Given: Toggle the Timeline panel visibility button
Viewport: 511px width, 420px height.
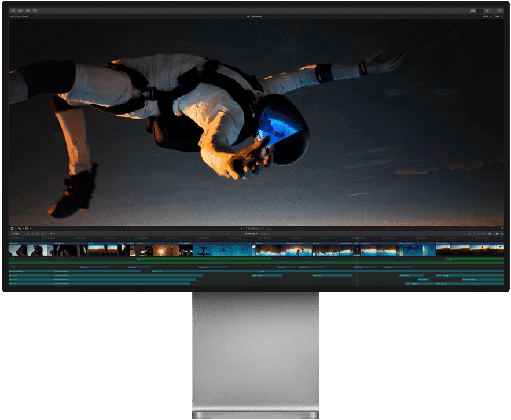Looking at the screenshot, I should tap(480, 10).
